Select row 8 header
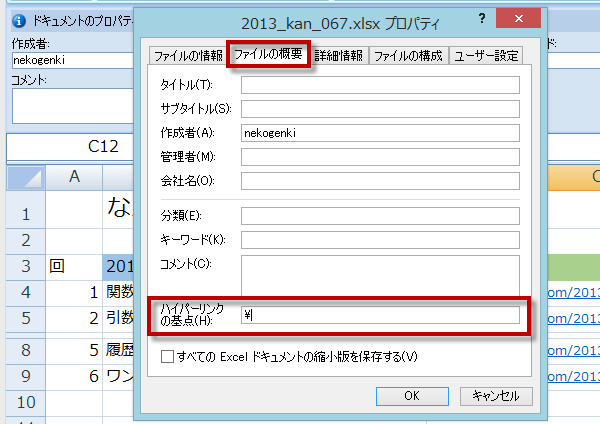600x424 pixels. point(26,351)
